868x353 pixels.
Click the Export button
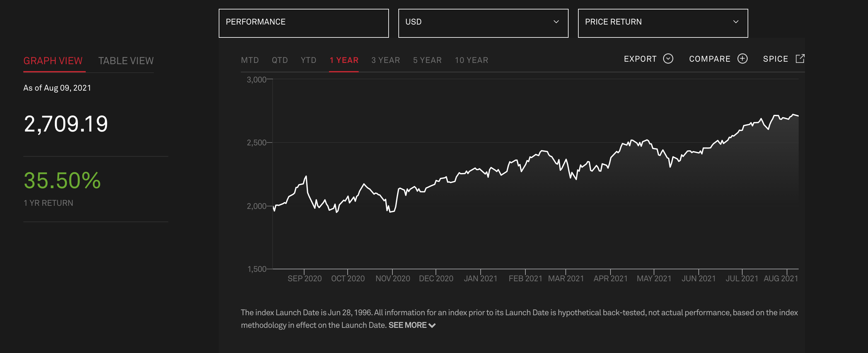point(641,59)
